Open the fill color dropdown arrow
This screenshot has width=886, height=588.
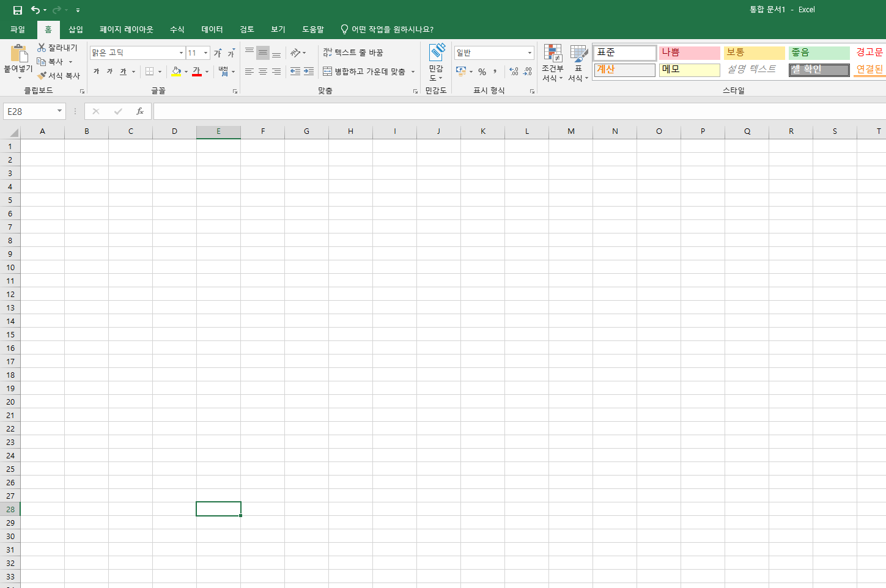tap(186, 72)
